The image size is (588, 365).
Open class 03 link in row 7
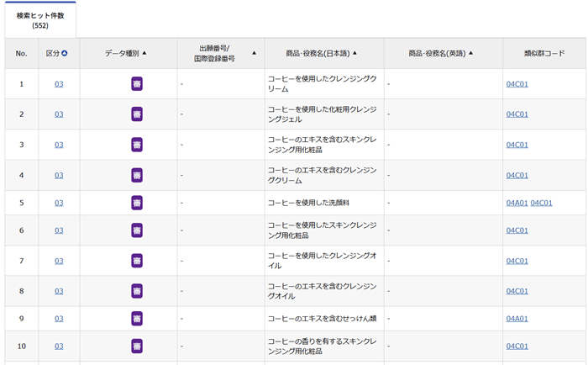pos(59,261)
